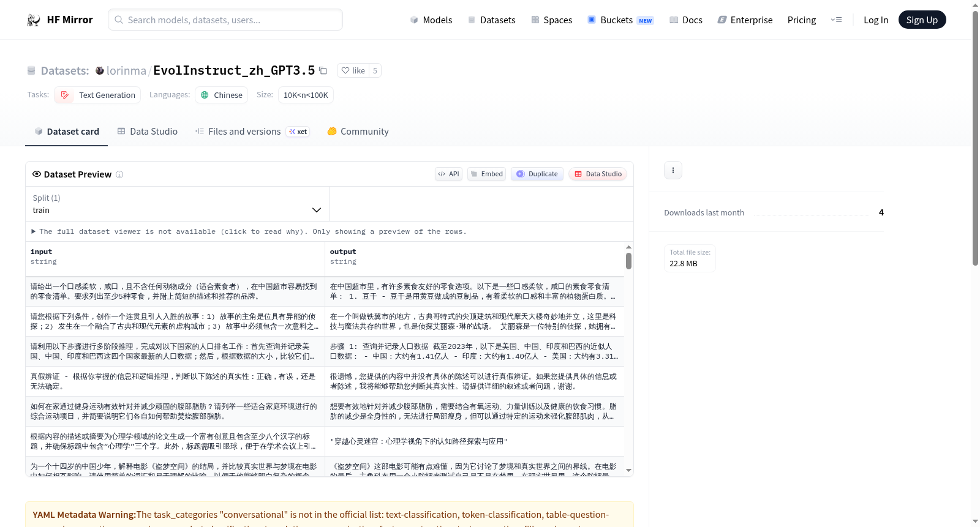The height and width of the screenshot is (527, 980).
Task: Click Log In
Action: coord(875,20)
